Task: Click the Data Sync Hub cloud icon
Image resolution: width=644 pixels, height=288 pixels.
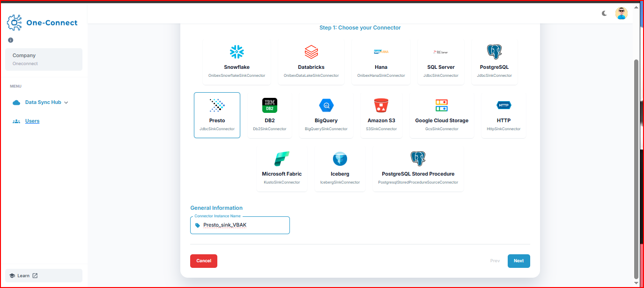Action: pyautogui.click(x=16, y=103)
